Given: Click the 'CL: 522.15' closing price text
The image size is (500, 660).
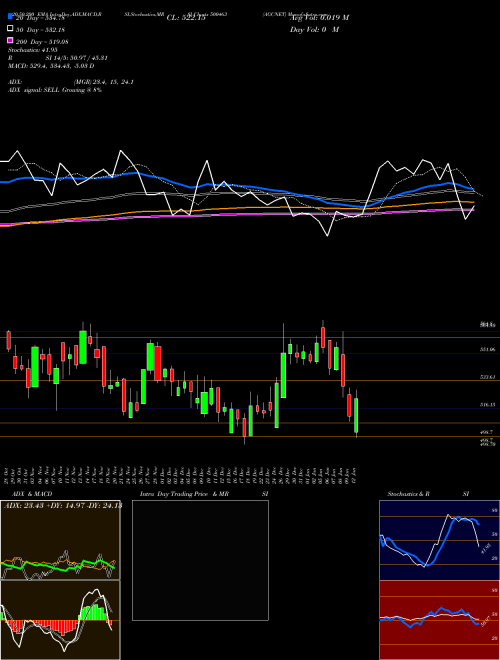Looking at the screenshot, I should click(186, 18).
